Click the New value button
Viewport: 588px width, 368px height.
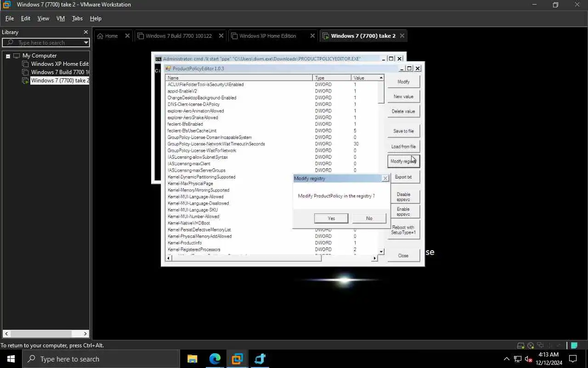(403, 97)
